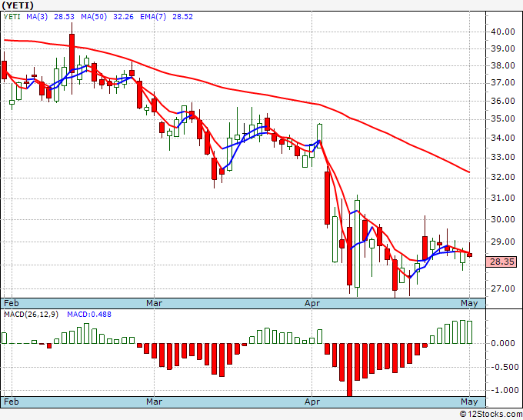
Task: Click the 39.00 price axis label
Action: pos(503,48)
